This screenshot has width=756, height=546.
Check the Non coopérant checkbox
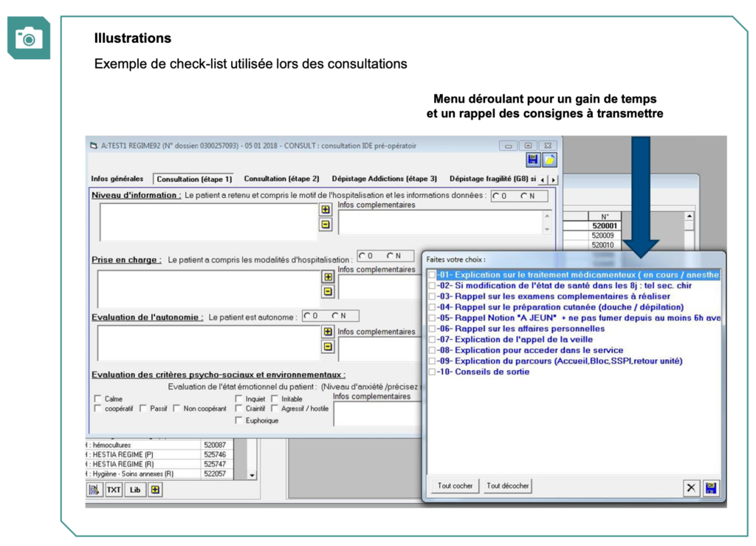pyautogui.click(x=176, y=408)
